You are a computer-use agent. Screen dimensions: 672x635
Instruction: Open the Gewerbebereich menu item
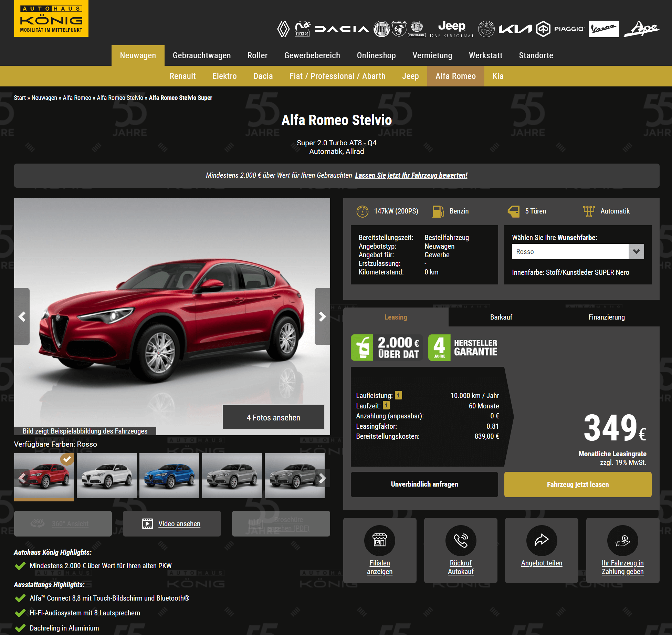312,55
